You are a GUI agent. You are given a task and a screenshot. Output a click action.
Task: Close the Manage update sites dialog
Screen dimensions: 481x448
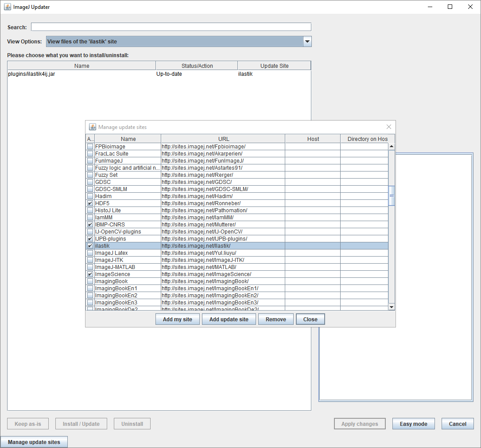[310, 319]
